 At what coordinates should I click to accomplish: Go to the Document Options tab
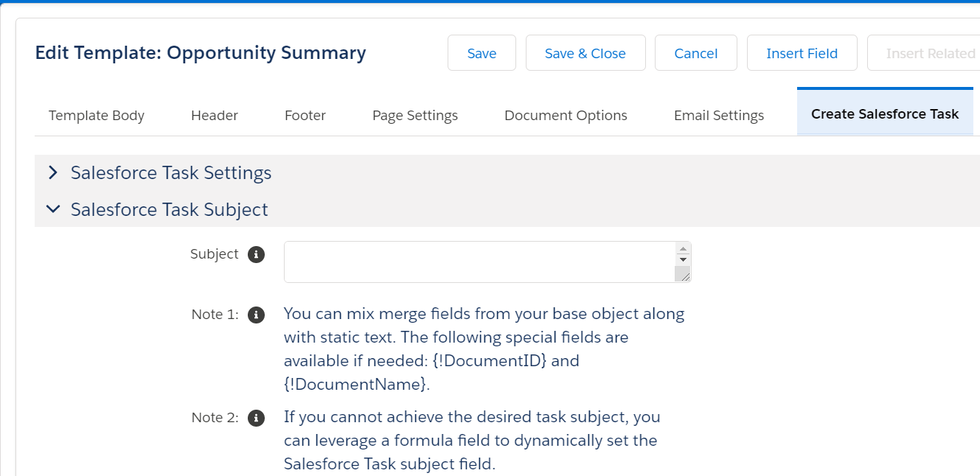coord(566,116)
